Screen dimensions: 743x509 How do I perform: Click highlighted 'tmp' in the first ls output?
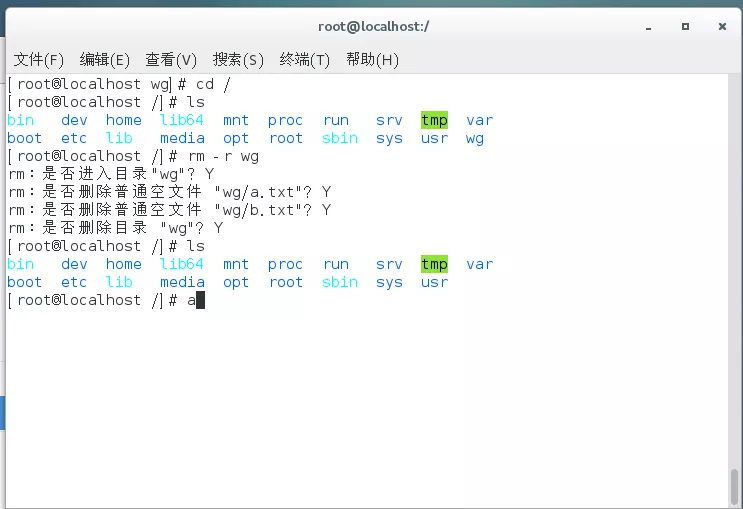434,120
